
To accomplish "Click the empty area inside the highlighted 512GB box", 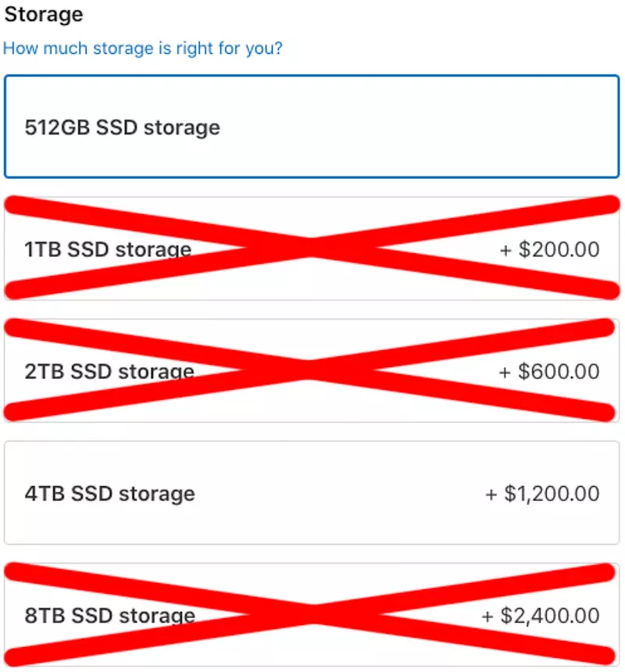I will (420, 127).
